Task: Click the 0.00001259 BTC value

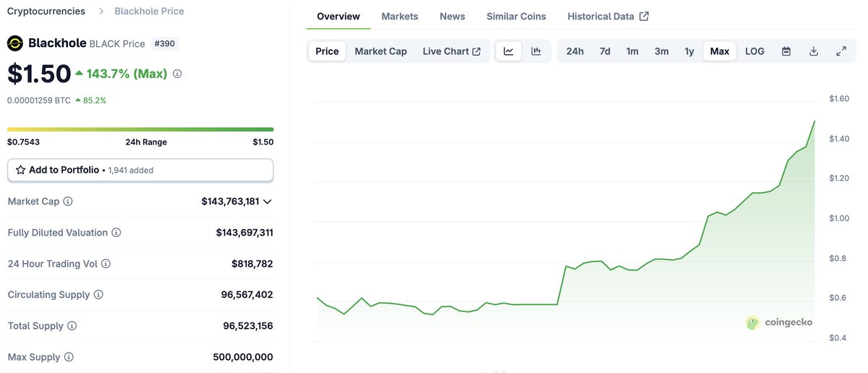Action: 39,100
